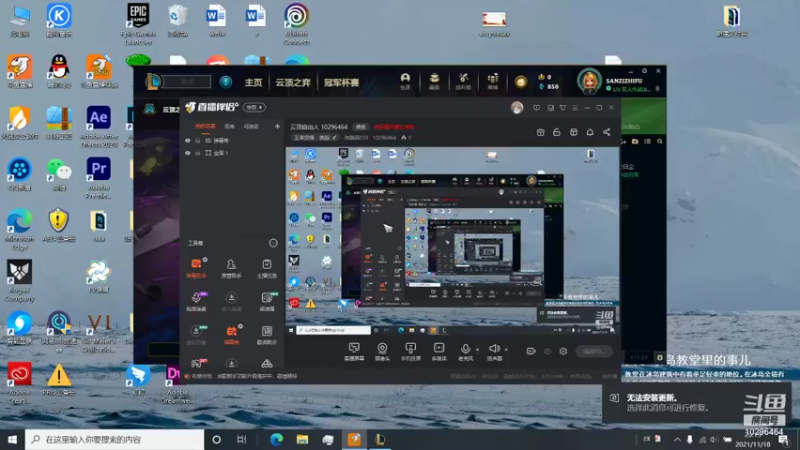Click the record video icon beside settings
The height and width of the screenshot is (450, 800).
[531, 351]
